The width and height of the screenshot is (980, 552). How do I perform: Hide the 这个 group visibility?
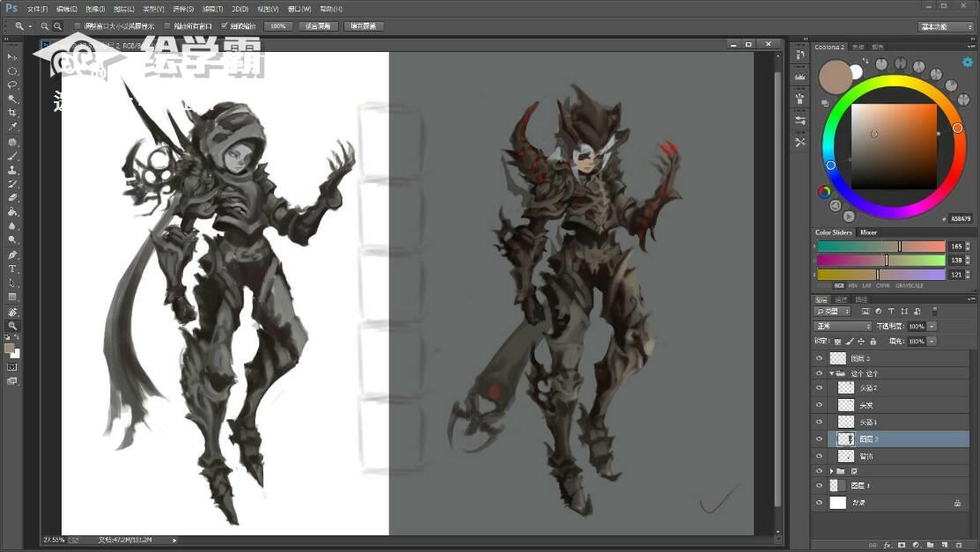(x=819, y=373)
